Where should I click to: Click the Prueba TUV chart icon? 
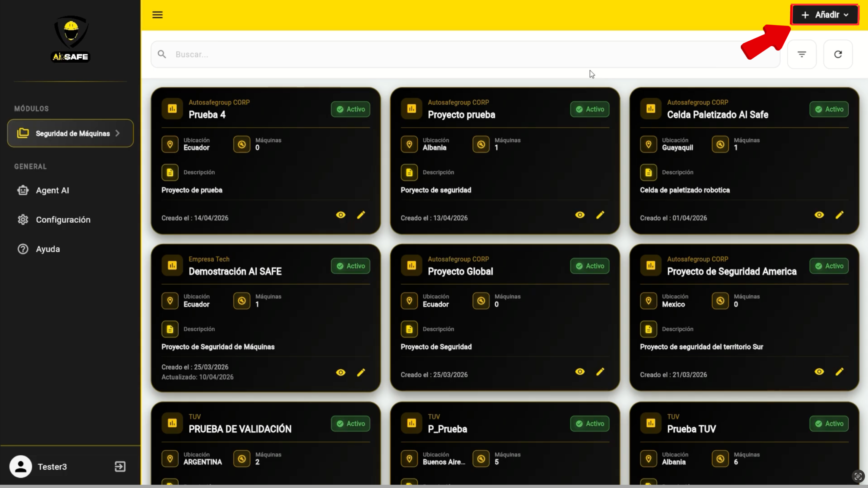tap(651, 423)
